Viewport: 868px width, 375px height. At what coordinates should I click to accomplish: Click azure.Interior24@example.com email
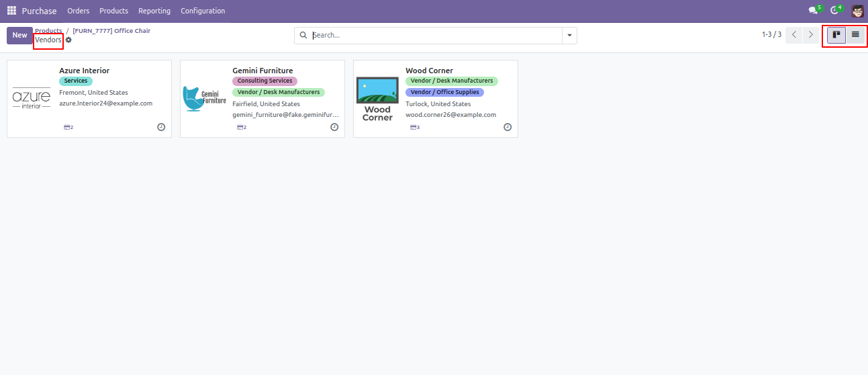105,103
